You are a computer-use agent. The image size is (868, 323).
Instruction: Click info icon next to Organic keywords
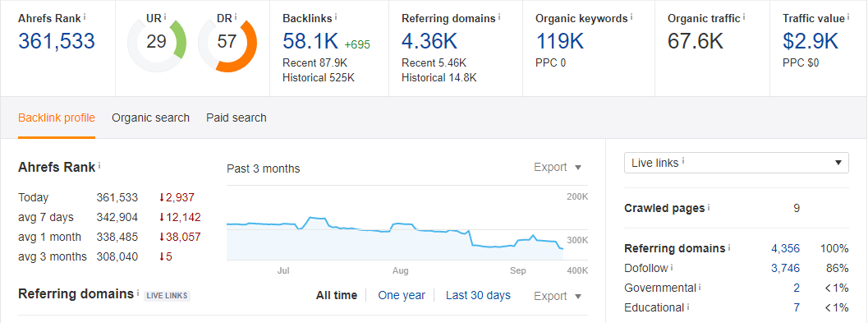(631, 17)
